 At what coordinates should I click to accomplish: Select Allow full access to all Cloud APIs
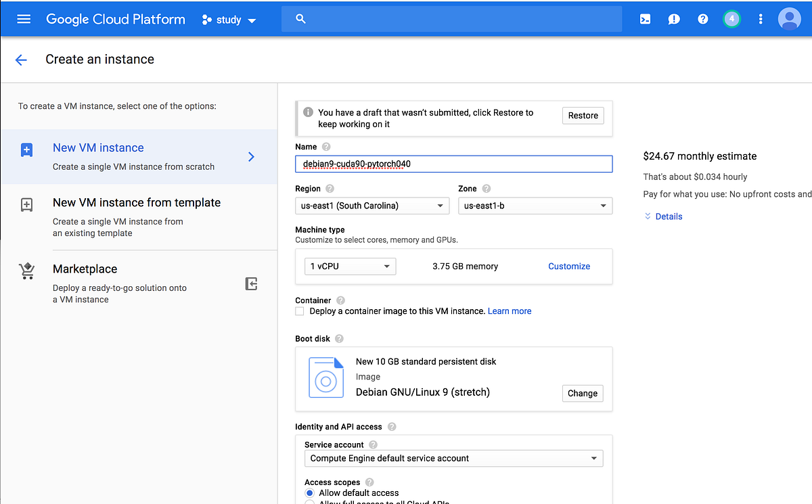point(309,503)
